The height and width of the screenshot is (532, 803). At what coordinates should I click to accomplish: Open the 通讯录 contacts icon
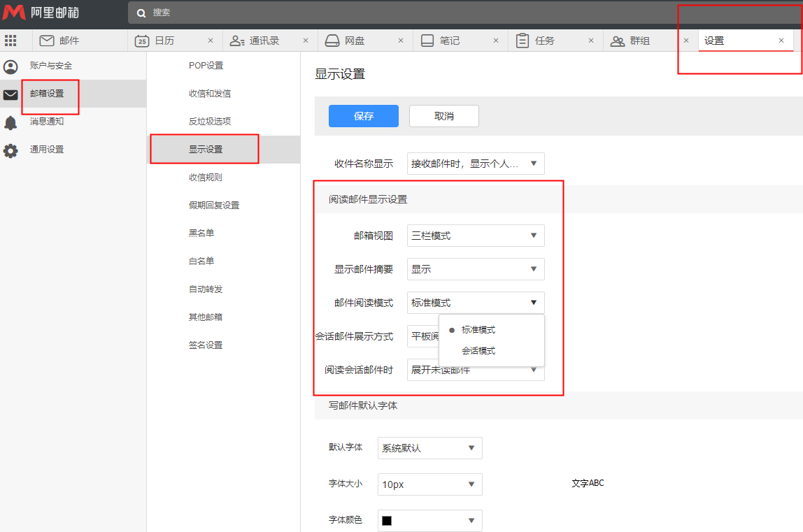click(x=237, y=41)
